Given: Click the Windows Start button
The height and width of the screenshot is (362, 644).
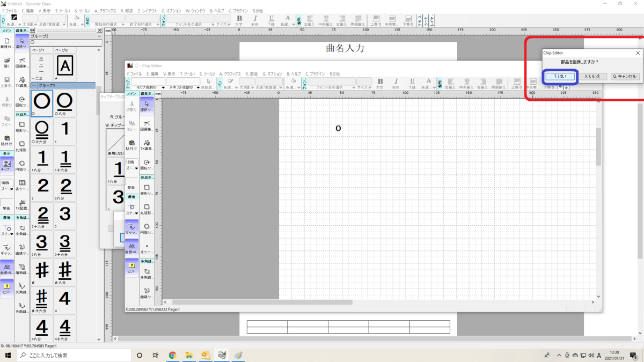Looking at the screenshot, I should (x=8, y=355).
